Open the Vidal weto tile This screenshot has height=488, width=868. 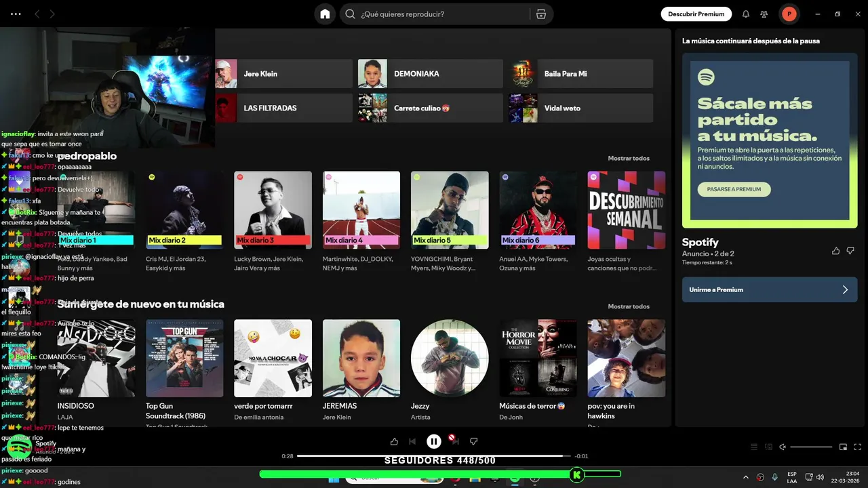[x=581, y=108]
